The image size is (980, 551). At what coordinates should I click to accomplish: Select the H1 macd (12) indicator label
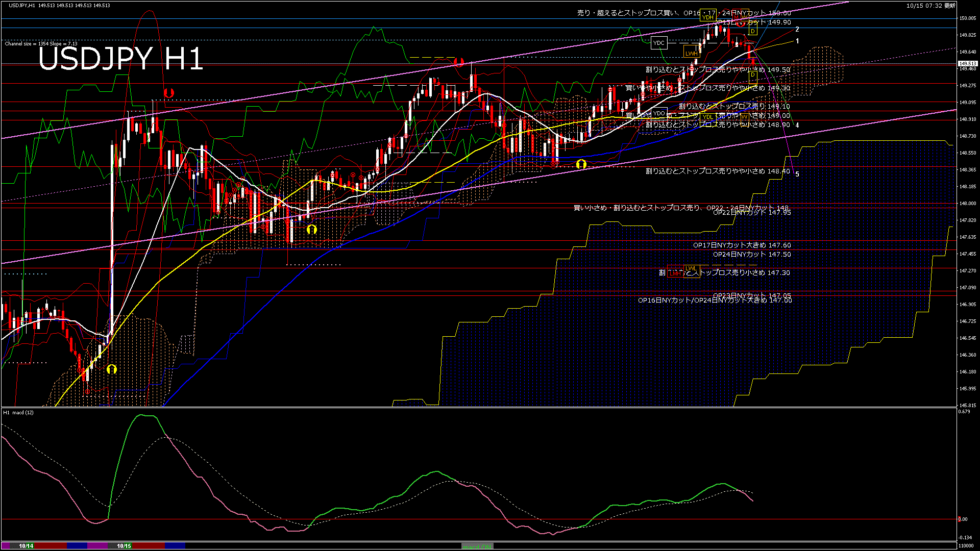tap(19, 412)
